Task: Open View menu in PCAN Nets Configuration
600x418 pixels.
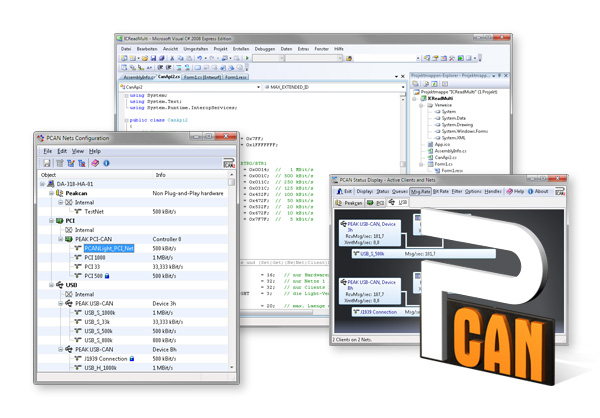Action: coord(78,151)
